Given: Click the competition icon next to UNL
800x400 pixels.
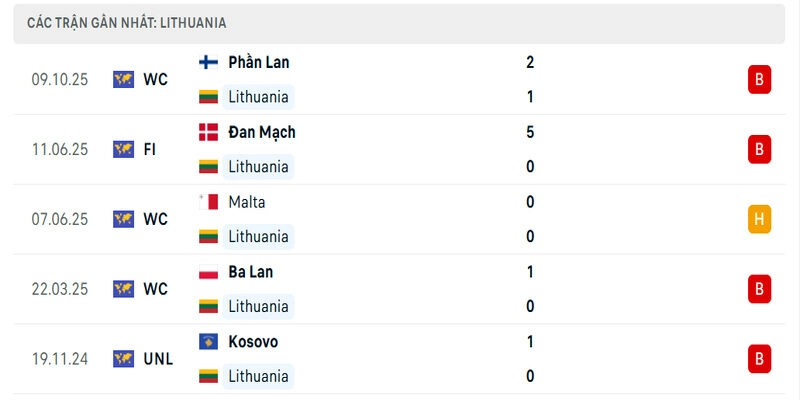Looking at the screenshot, I should [123, 359].
